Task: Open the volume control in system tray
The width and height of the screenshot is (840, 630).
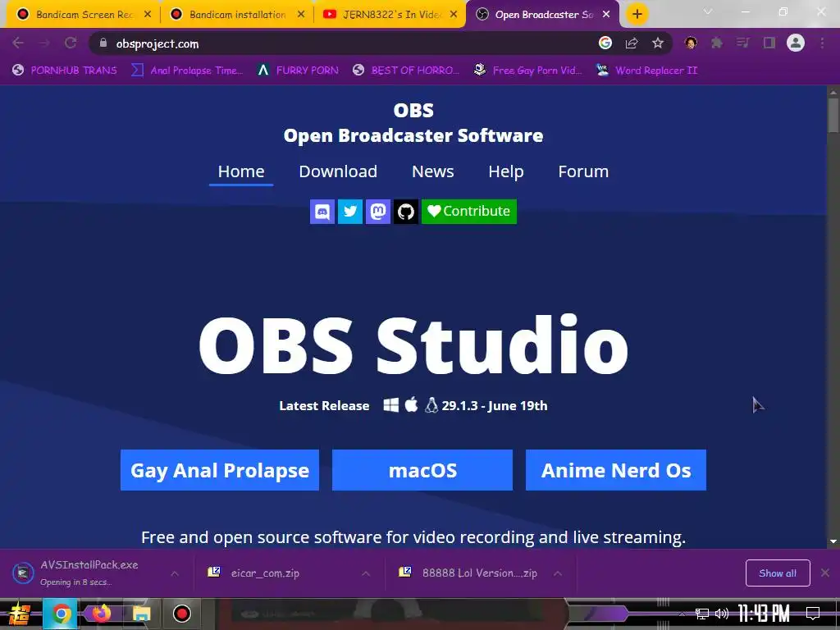Action: click(x=722, y=614)
